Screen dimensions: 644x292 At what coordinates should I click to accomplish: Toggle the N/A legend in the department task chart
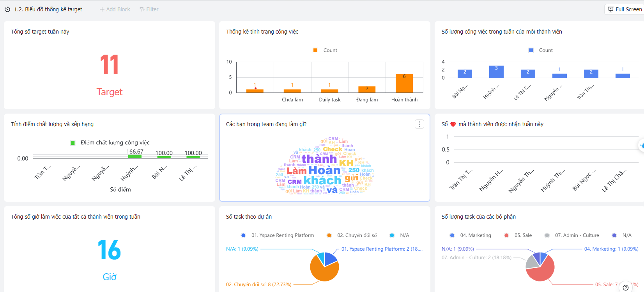[x=622, y=235]
